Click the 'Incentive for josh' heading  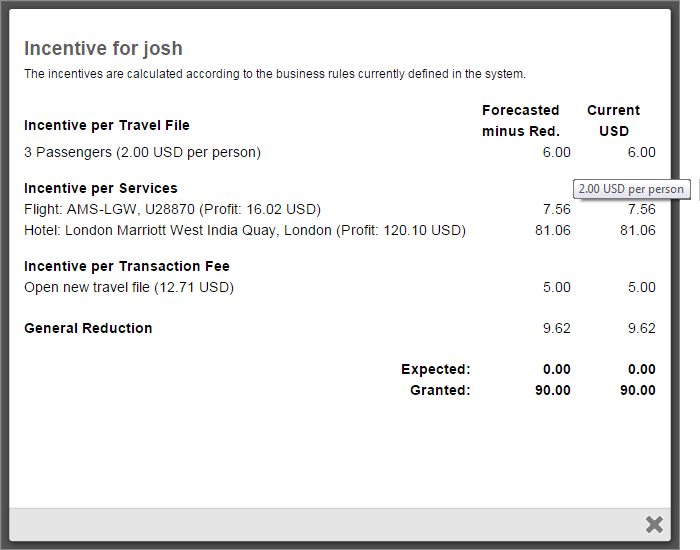click(x=103, y=49)
